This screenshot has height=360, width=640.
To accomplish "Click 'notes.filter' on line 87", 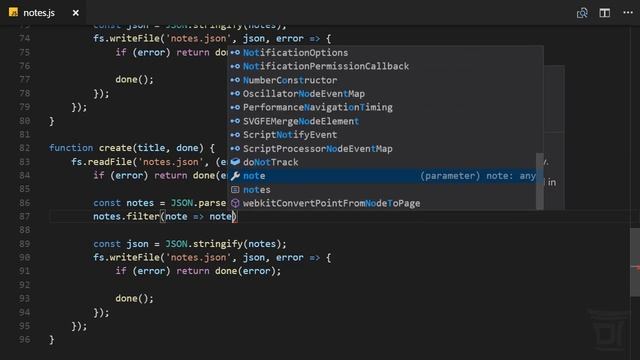I will pyautogui.click(x=127, y=217).
